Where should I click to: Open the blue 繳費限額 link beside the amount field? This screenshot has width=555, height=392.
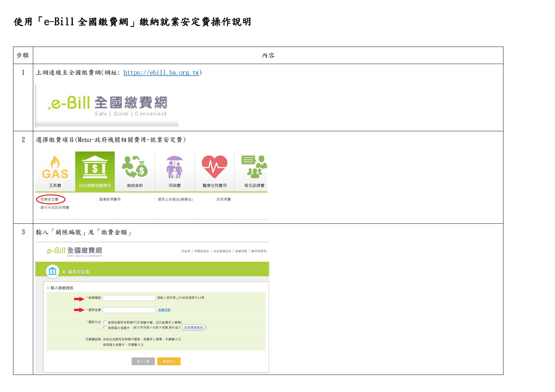164,310
